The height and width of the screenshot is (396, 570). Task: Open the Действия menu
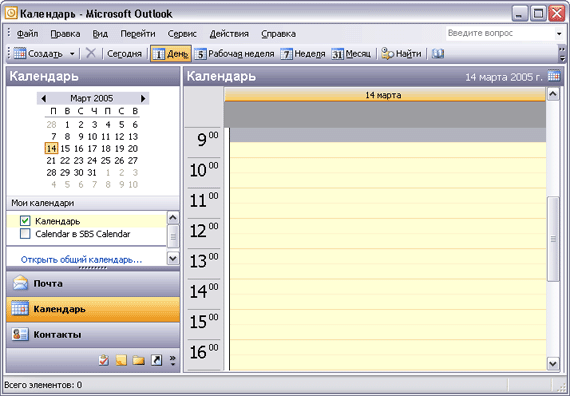point(229,34)
